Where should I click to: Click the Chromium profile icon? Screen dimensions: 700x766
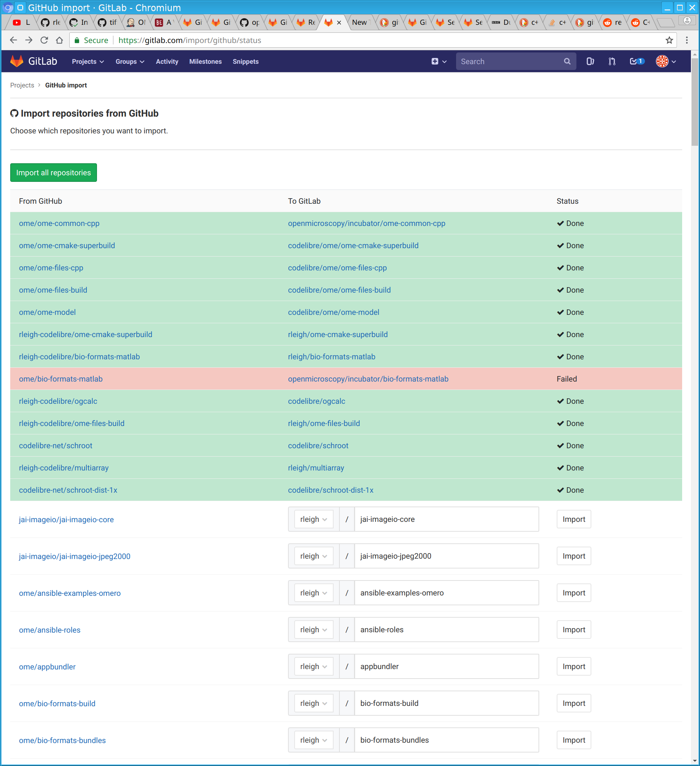point(687,20)
